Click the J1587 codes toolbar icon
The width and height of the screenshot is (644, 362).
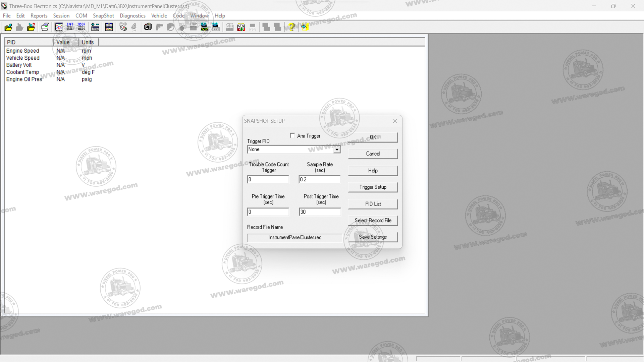click(x=82, y=27)
